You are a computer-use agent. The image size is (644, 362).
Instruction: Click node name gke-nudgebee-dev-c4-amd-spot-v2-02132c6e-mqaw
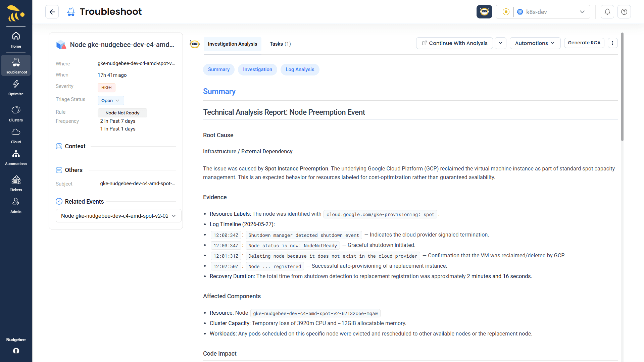pyautogui.click(x=315, y=313)
